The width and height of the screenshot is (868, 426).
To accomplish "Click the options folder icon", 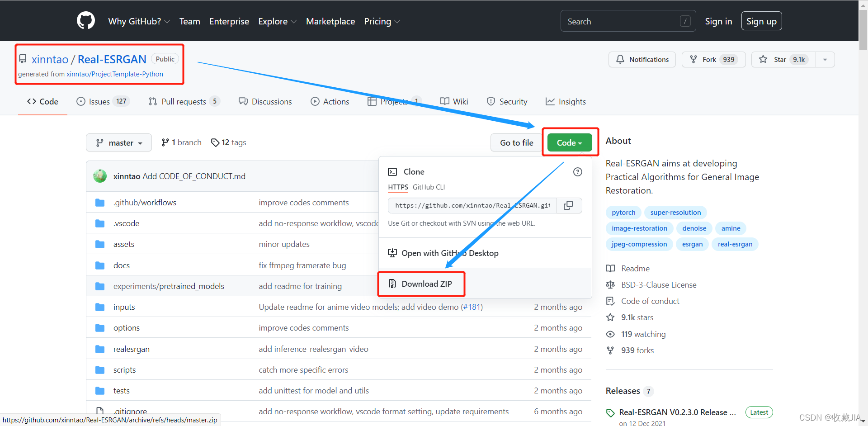I will click(x=100, y=328).
